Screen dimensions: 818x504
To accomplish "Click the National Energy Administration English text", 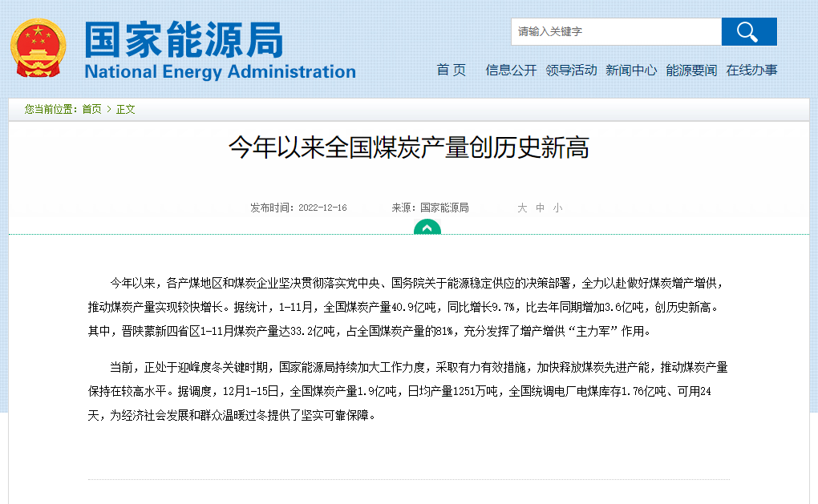I will pos(220,71).
